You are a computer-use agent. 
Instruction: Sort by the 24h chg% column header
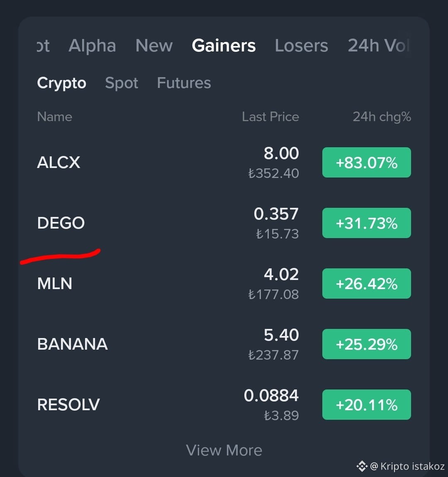[382, 117]
